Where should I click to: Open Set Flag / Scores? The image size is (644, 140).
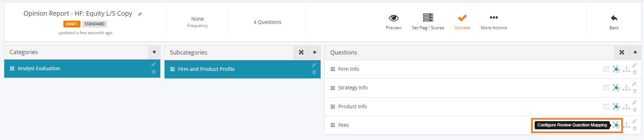click(x=428, y=22)
